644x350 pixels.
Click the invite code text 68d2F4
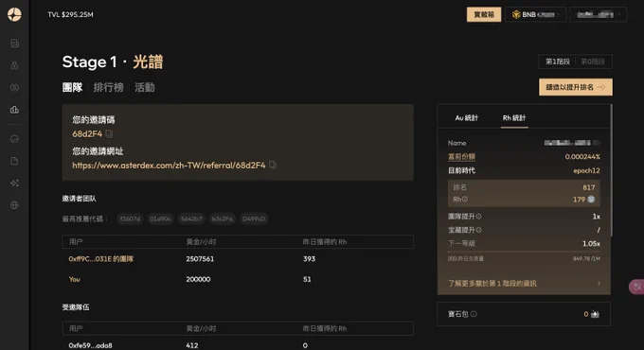87,133
